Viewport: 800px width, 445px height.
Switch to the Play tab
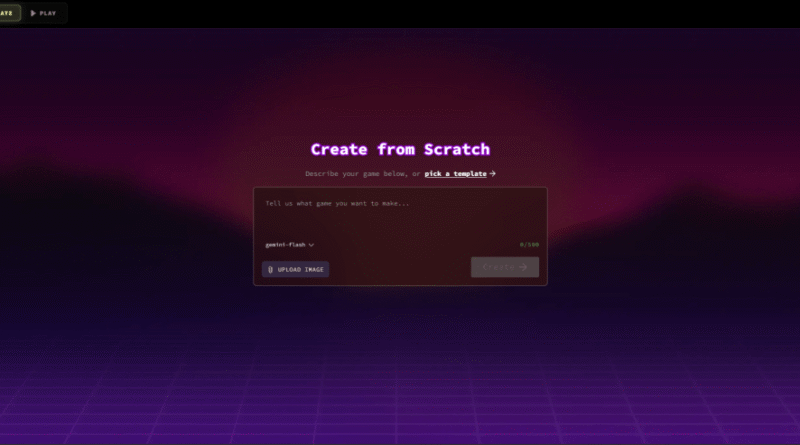43,13
